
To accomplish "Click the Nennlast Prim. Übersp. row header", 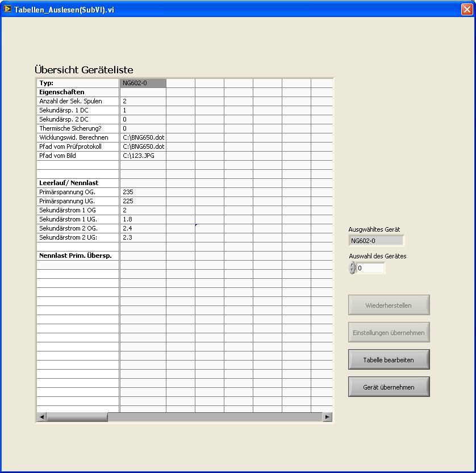I will 78,256.
